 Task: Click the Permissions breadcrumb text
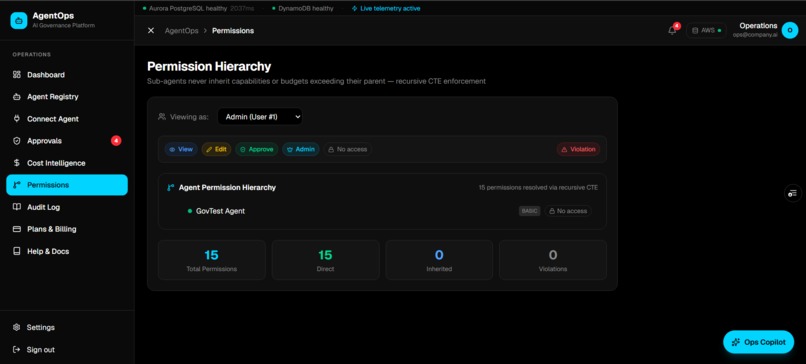click(x=233, y=31)
